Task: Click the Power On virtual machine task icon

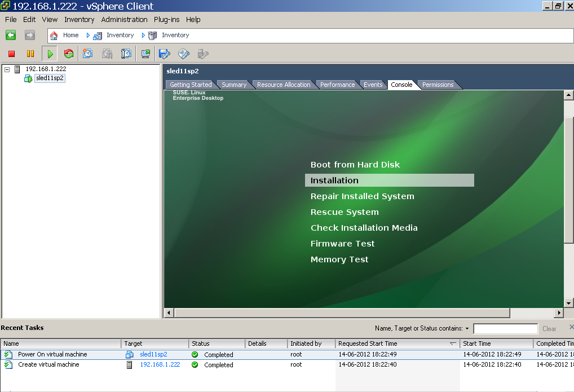Action: [x=8, y=354]
